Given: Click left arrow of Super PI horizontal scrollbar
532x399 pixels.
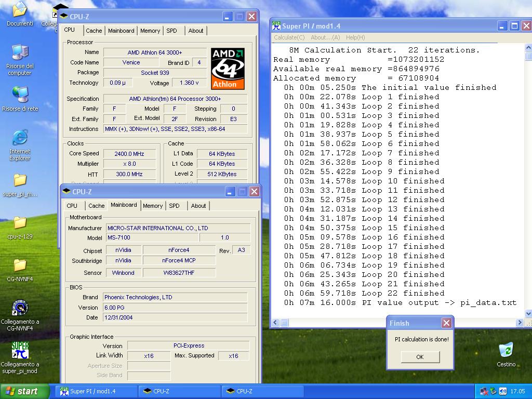Looking at the screenshot, I should click(275, 323).
